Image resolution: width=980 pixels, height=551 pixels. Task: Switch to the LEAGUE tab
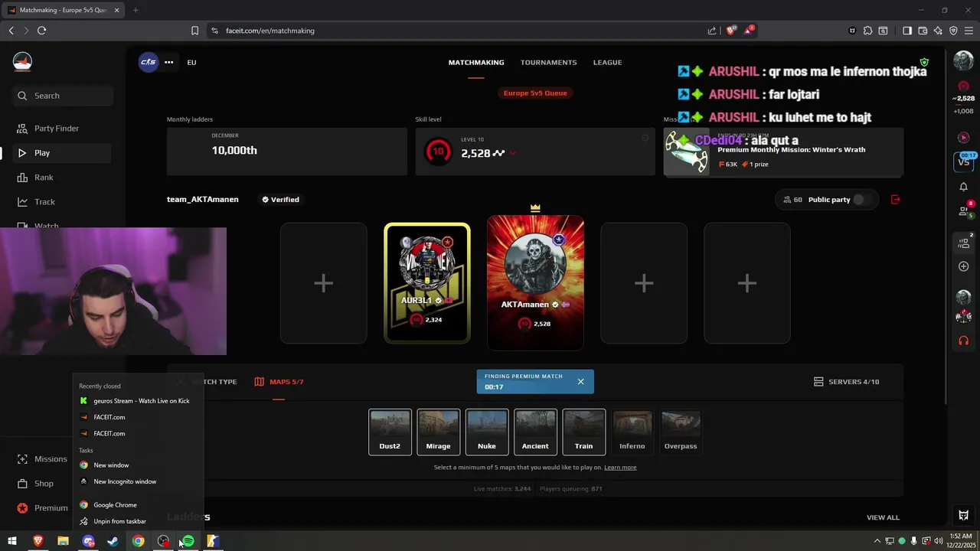(x=607, y=63)
